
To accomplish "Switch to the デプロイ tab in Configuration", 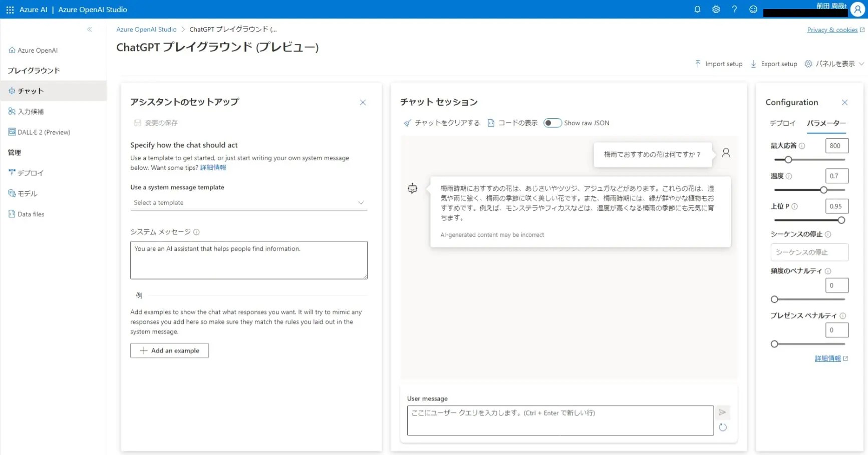I will (x=782, y=123).
